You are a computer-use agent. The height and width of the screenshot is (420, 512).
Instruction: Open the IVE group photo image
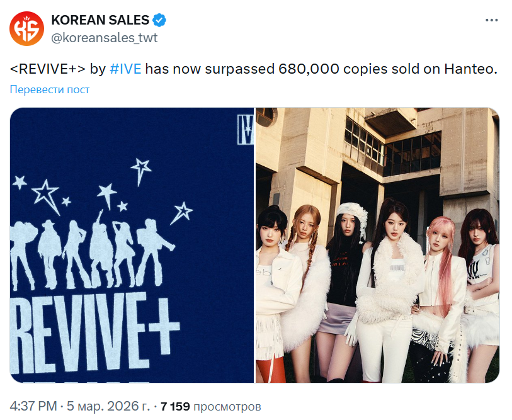(x=377, y=245)
